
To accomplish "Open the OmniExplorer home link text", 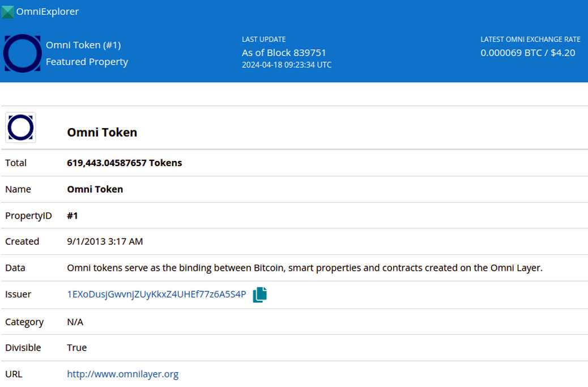I will 47,12.
